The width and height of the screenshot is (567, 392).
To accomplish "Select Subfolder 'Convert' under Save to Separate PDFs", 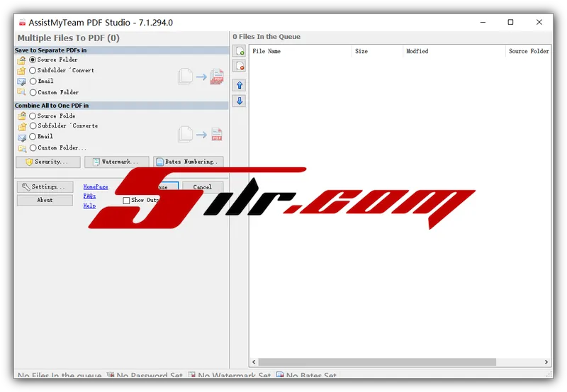I will pos(62,70).
